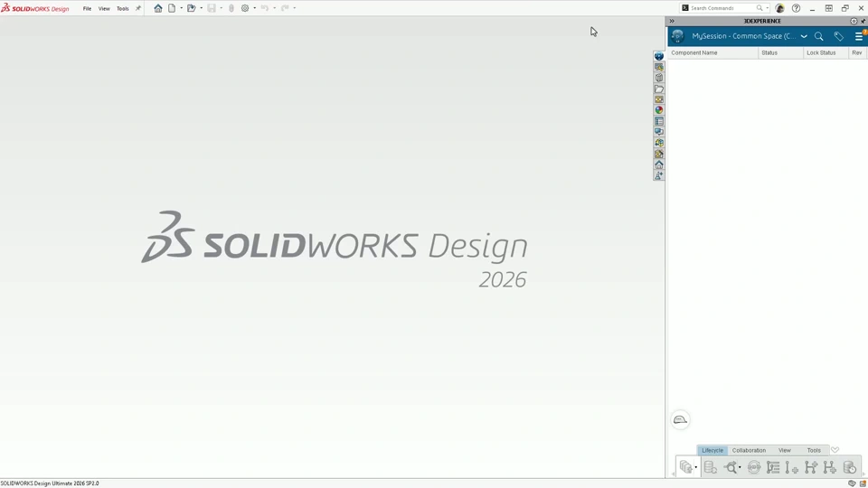Click the hard hat assistant bubble icon
The image size is (868, 488).
coord(680,420)
